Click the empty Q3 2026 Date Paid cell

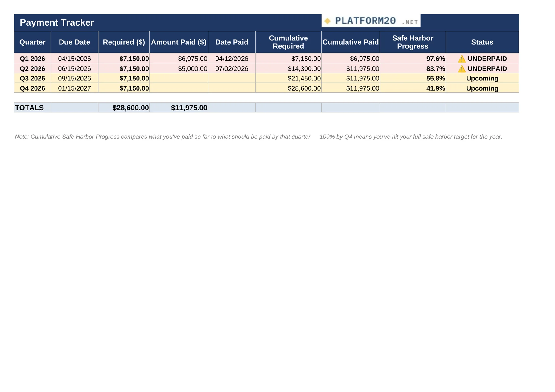click(x=232, y=78)
